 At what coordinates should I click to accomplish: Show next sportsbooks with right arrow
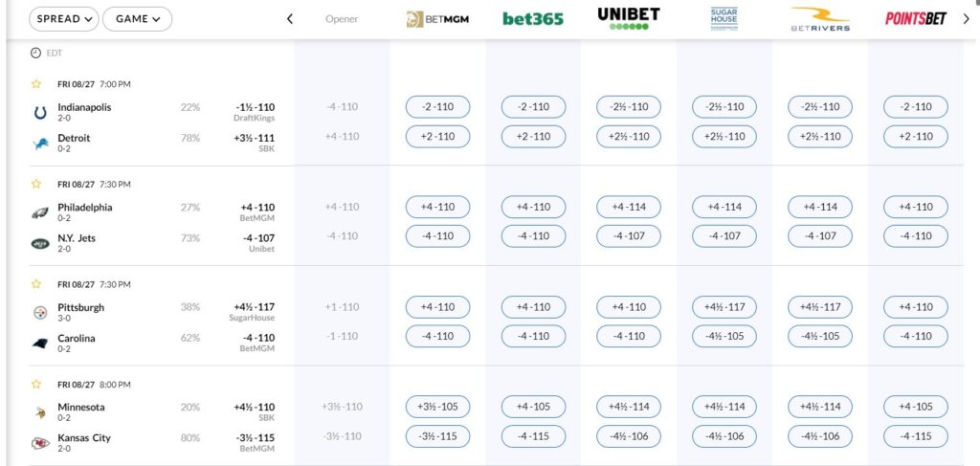967,19
